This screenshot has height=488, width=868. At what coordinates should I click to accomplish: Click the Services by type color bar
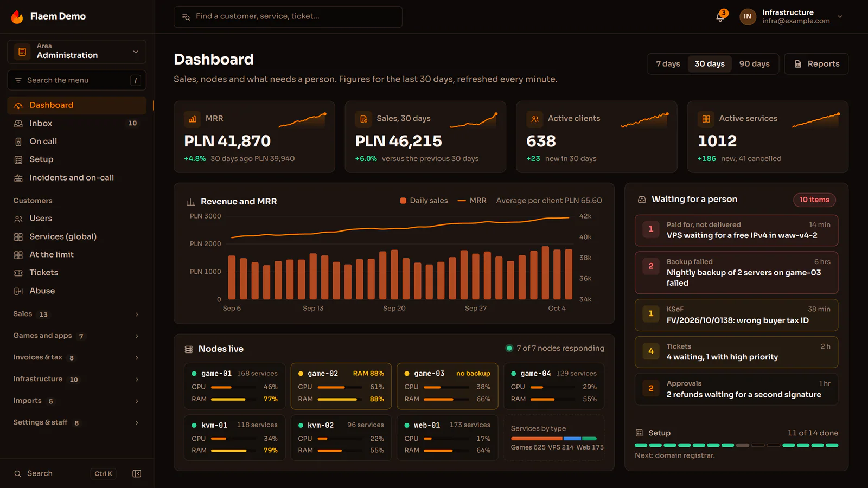[x=554, y=439]
